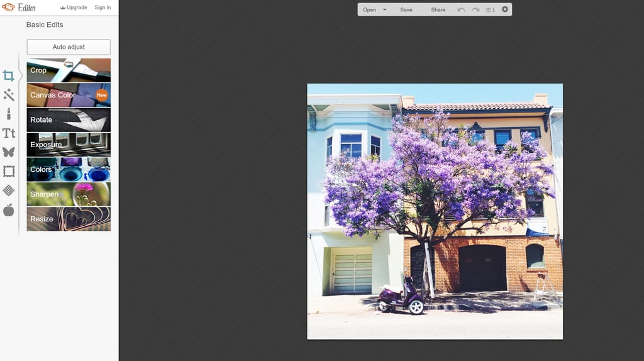Screen dimensions: 644x361
Task: Click the merge layers icon
Action: click(490, 10)
